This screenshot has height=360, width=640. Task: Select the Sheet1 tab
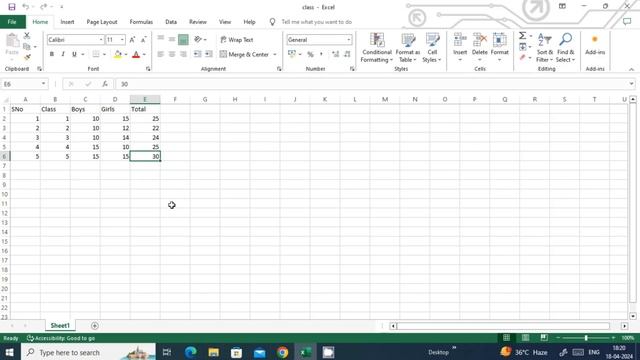point(60,326)
